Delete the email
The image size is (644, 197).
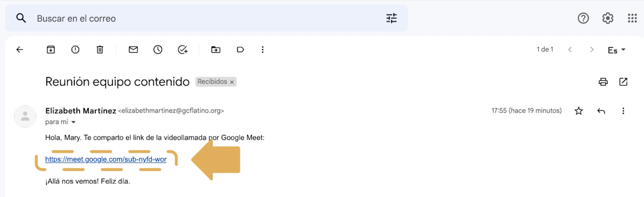pos(100,49)
